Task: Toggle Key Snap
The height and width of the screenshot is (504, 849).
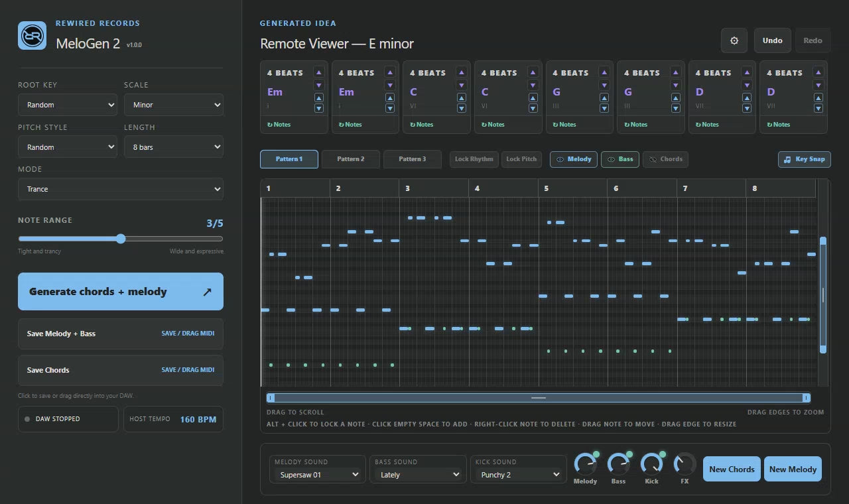Action: [x=805, y=159]
